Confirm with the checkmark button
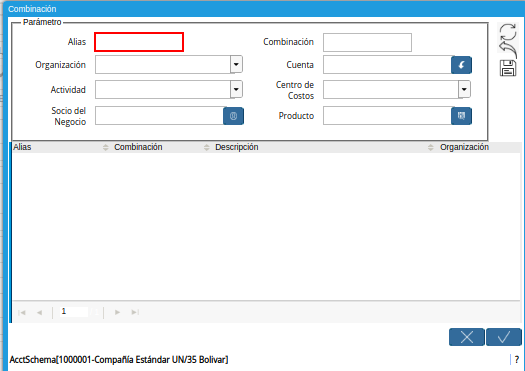The height and width of the screenshot is (371, 525). 504,337
